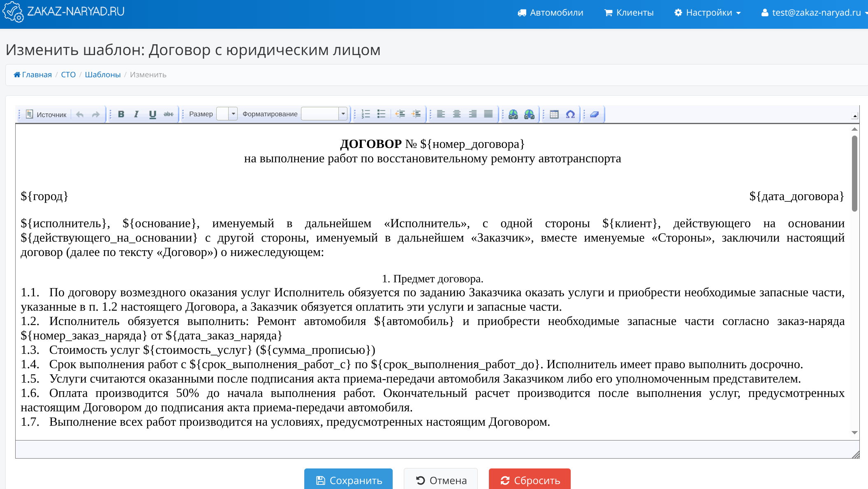Toggle justify alignment button
This screenshot has width=868, height=489.
click(488, 114)
